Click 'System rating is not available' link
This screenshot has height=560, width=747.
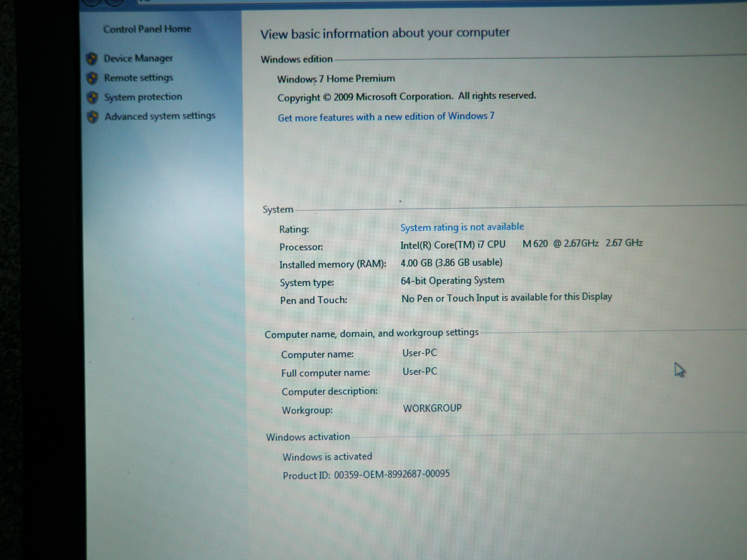pyautogui.click(x=462, y=227)
